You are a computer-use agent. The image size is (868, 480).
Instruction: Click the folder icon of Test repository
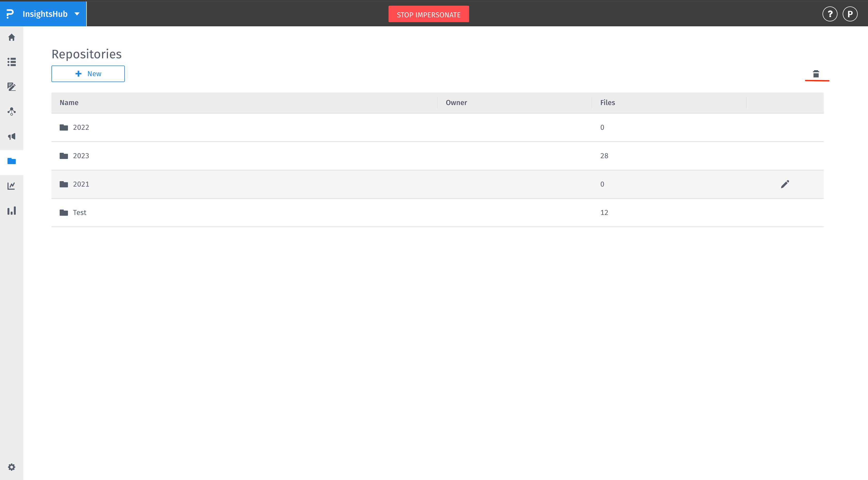click(64, 213)
